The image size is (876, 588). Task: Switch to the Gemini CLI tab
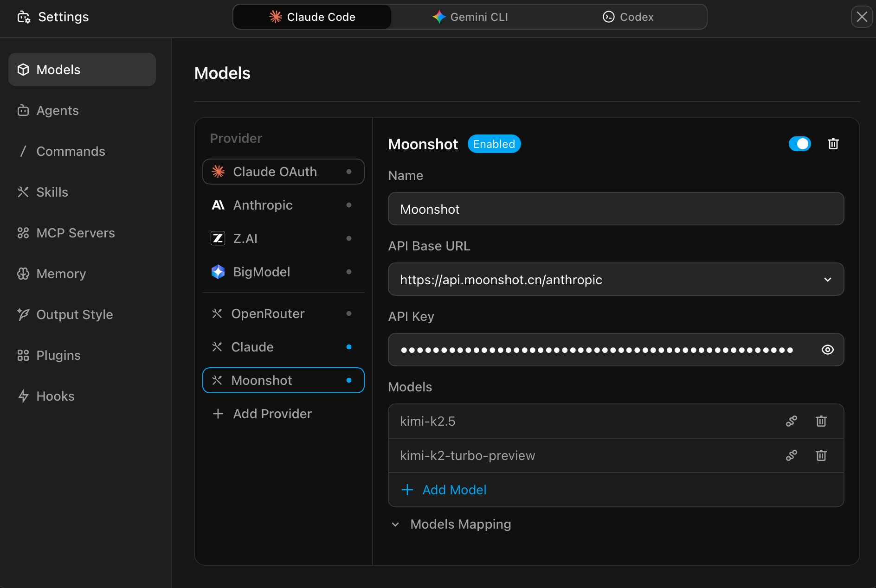(470, 17)
